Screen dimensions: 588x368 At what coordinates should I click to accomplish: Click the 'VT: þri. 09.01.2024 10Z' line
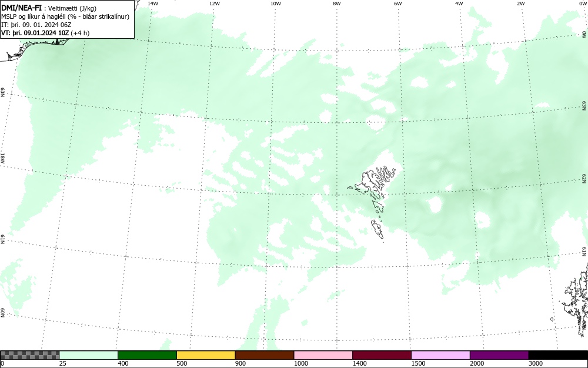tap(45, 33)
